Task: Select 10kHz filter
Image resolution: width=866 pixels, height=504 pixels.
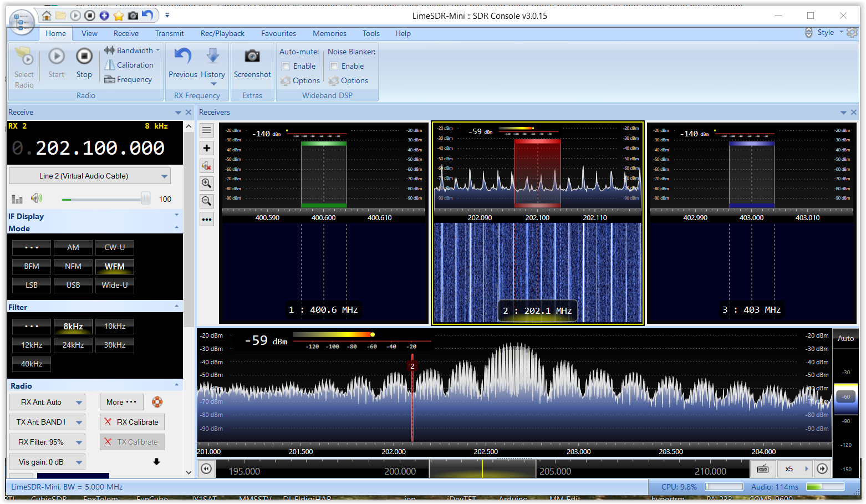Action: tap(115, 326)
